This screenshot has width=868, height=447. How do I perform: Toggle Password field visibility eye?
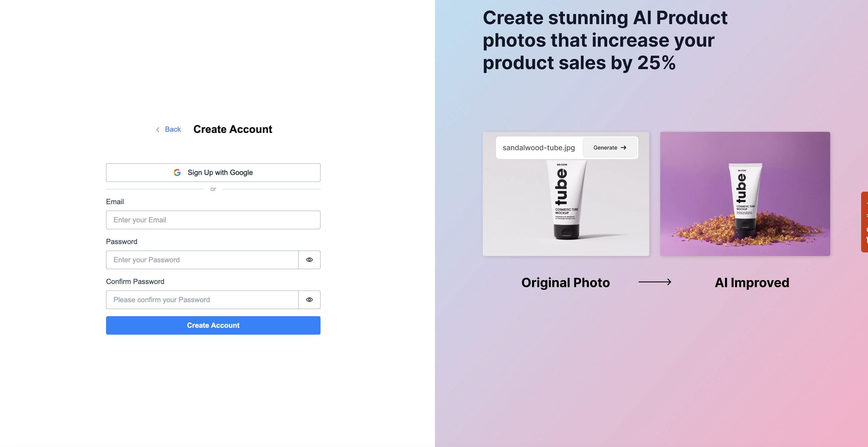click(309, 260)
